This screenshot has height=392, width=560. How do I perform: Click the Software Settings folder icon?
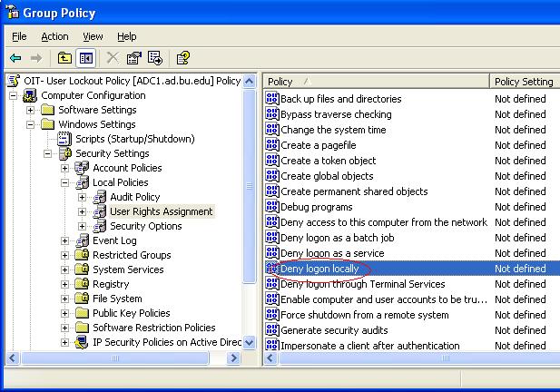coord(47,110)
